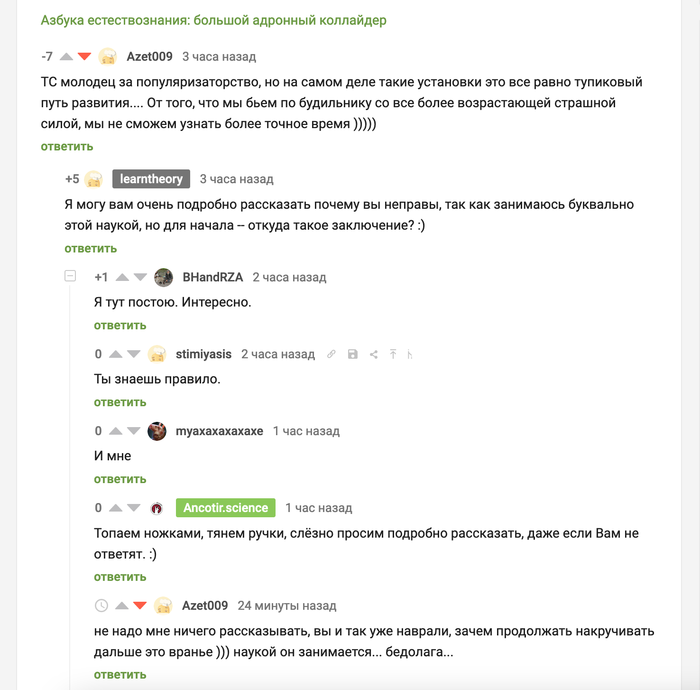
Task: Click BHandRZA's avatar thumbnail
Action: point(163,277)
